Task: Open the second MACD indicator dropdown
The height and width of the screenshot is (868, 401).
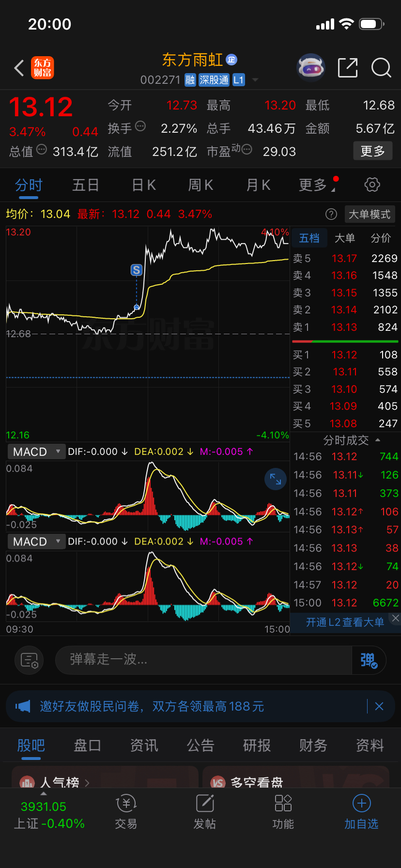Action: click(x=36, y=542)
